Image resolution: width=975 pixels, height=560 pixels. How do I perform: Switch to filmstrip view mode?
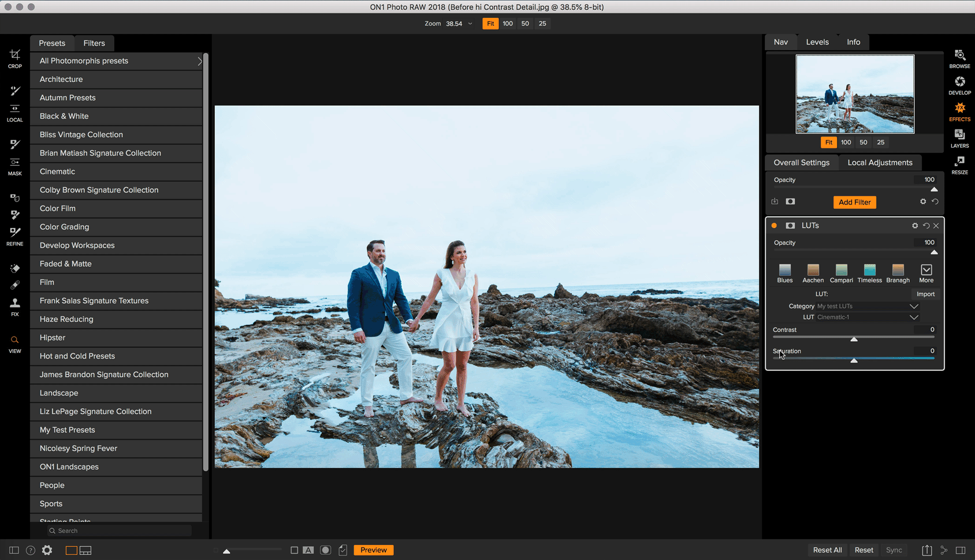(x=85, y=550)
